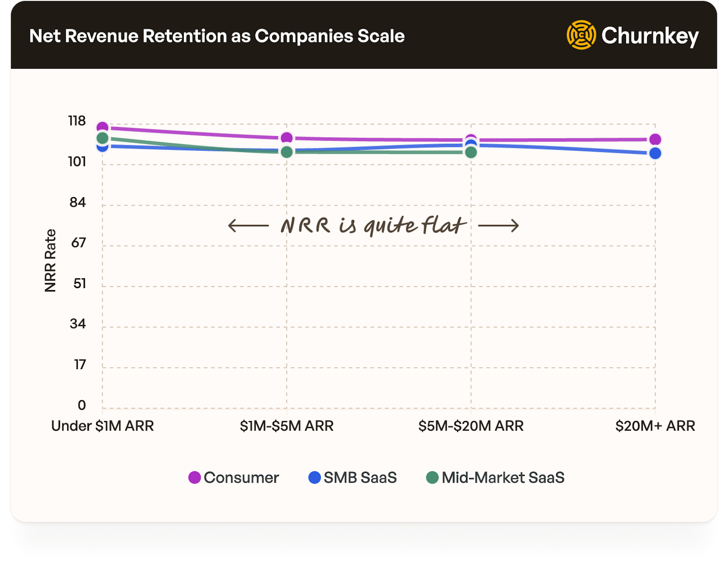The width and height of the screenshot is (728, 569).
Task: Click the green Mid-Market SaaS legend dot
Action: pos(432,478)
